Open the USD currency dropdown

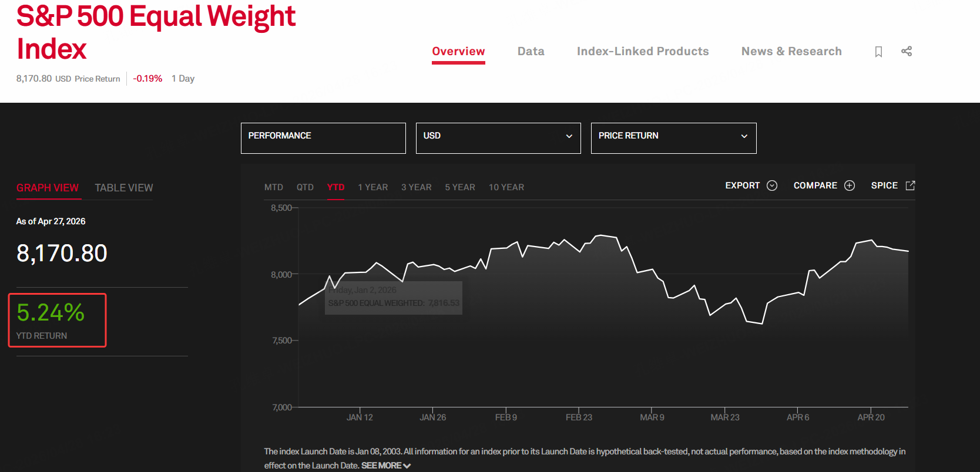click(x=498, y=138)
